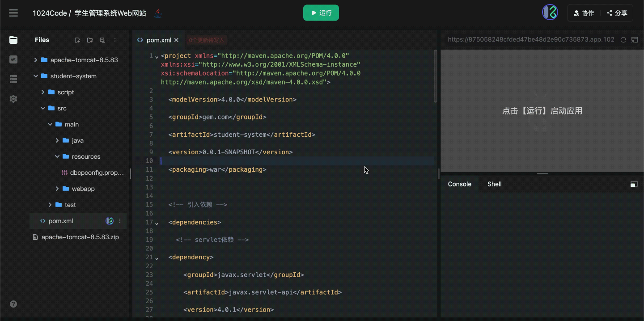The height and width of the screenshot is (321, 644).
Task: Click the Java language icon beside project title
Action: [x=157, y=13]
